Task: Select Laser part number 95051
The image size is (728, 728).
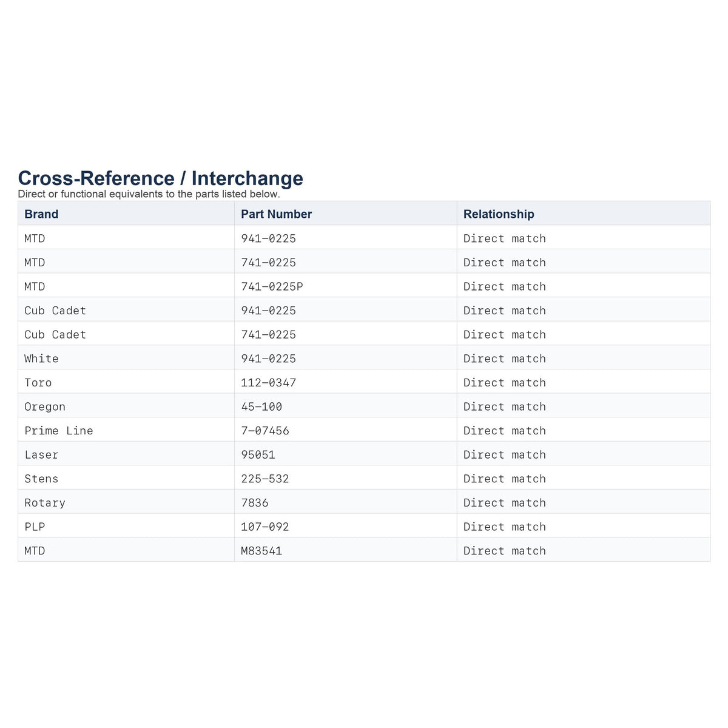Action: tap(258, 454)
